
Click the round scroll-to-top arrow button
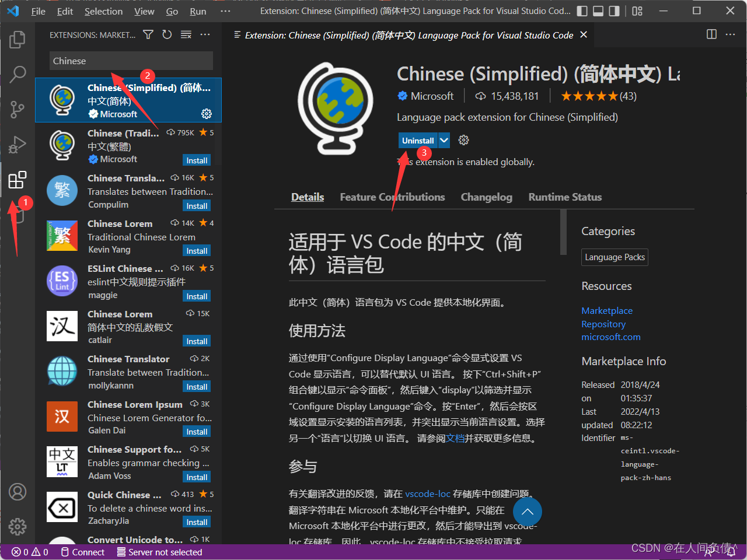pyautogui.click(x=528, y=512)
